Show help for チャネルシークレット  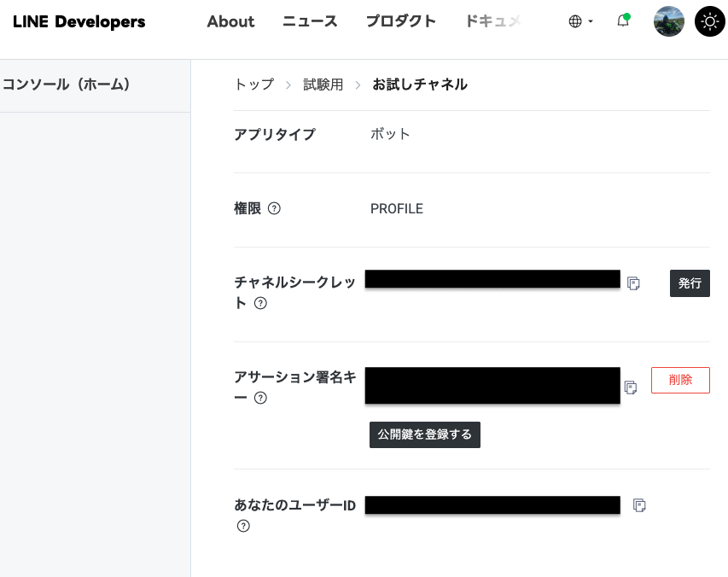pyautogui.click(x=260, y=303)
